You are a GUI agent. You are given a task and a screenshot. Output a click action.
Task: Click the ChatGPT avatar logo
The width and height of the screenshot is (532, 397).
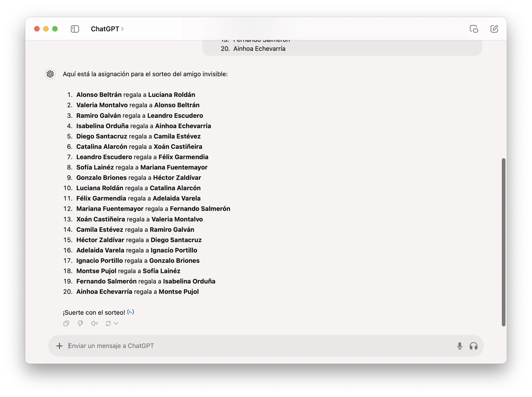[x=50, y=74]
